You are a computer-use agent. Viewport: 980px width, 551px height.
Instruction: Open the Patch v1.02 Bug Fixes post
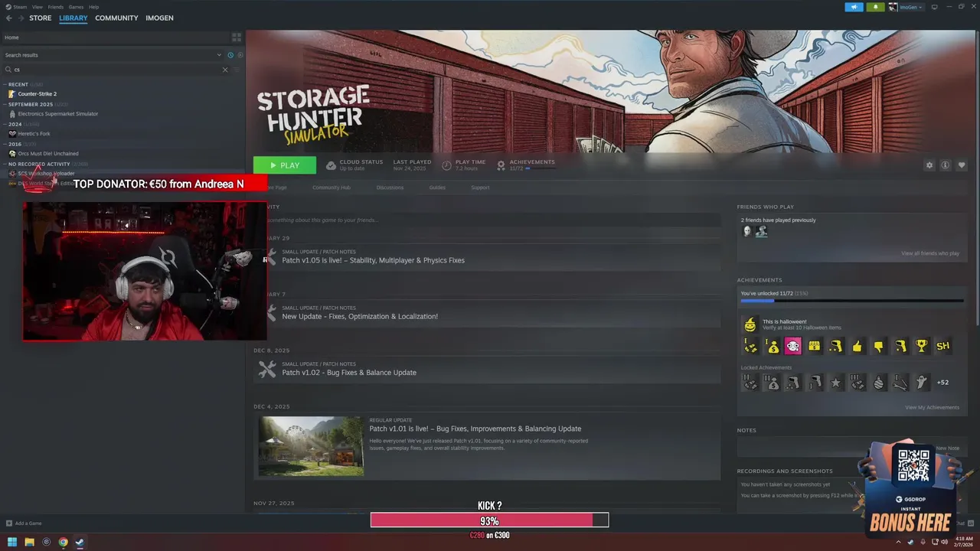tap(349, 373)
